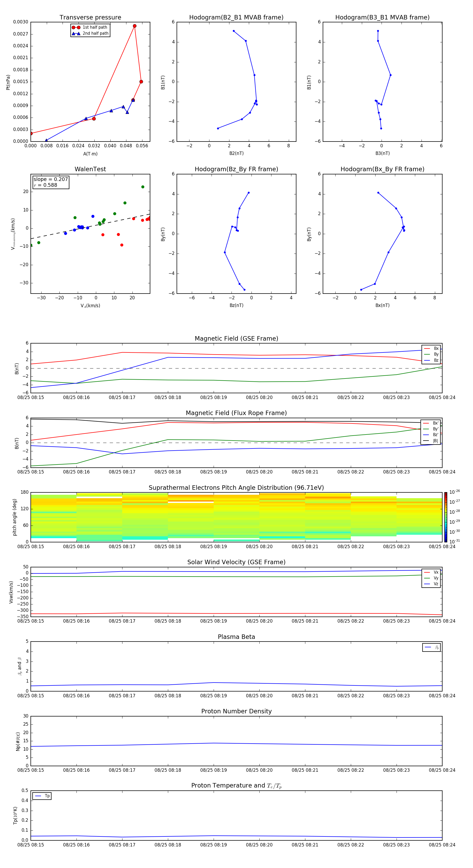
Task: Click the 'Pt(nPa)' y-axis label
Action: [8, 82]
